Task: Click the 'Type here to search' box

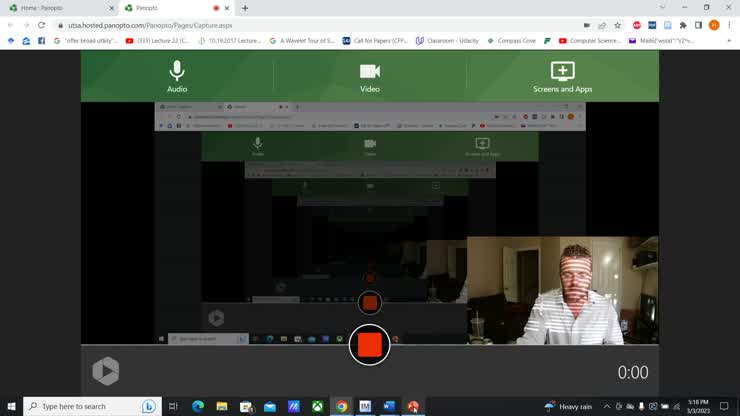Action: click(x=92, y=406)
